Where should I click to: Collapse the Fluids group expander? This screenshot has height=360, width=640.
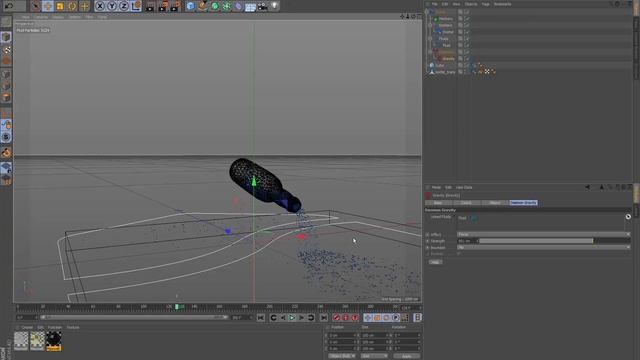pos(430,39)
